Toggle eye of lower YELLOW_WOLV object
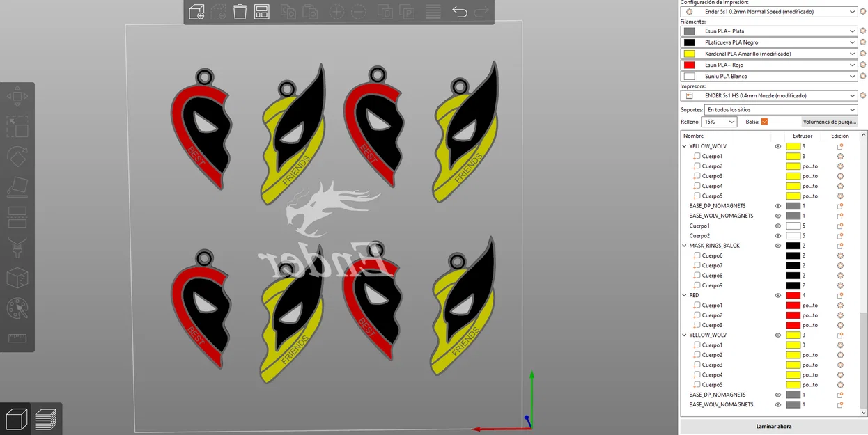The height and width of the screenshot is (435, 868). [778, 335]
